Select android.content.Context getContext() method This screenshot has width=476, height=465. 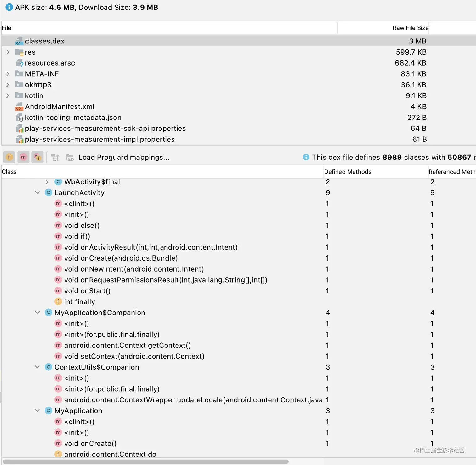pos(238,345)
